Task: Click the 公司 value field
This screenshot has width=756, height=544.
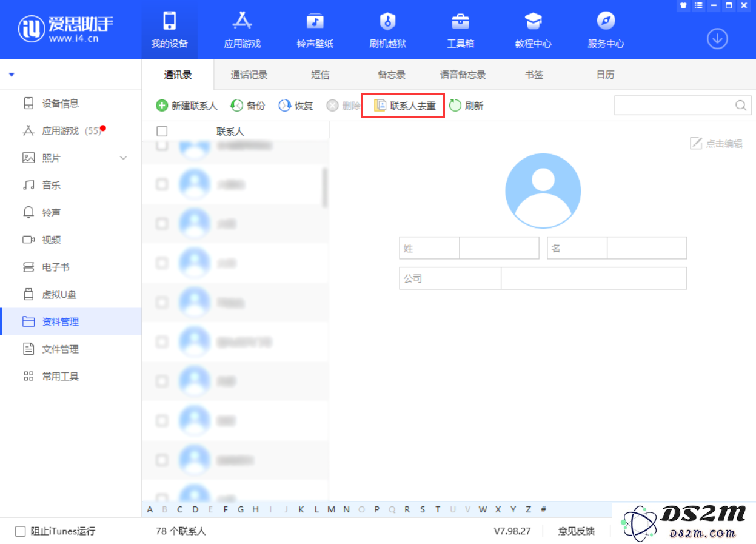Action: (x=594, y=278)
